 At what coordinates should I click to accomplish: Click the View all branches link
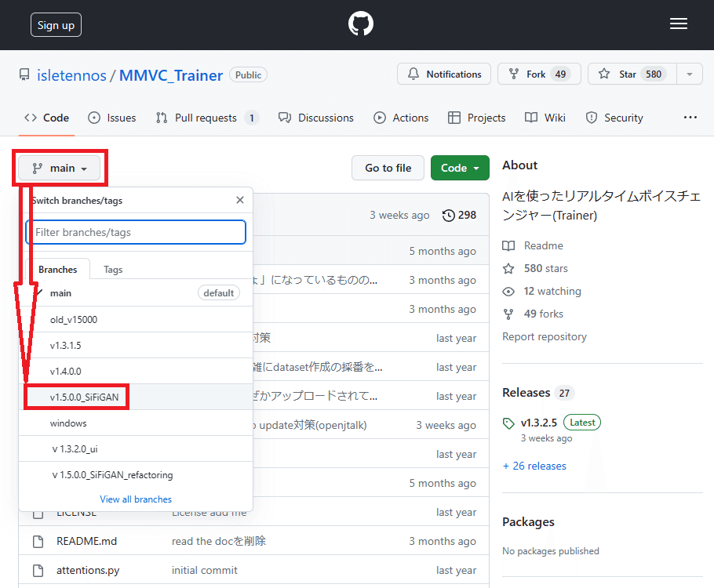pos(136,499)
